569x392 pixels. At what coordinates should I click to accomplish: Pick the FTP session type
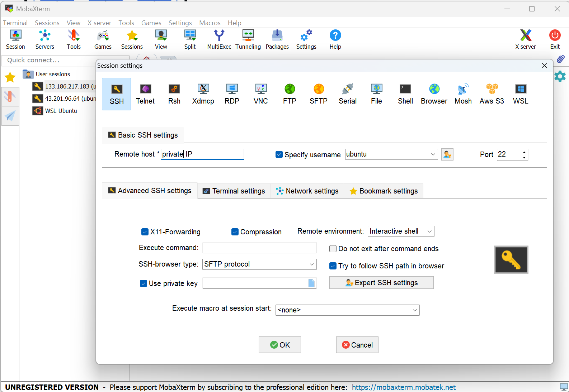(290, 94)
